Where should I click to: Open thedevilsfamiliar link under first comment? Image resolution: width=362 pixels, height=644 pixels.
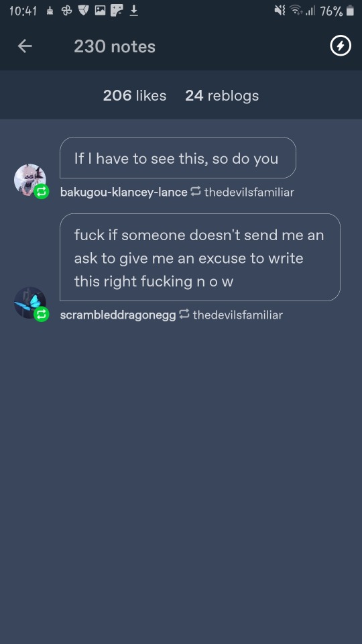pyautogui.click(x=249, y=192)
